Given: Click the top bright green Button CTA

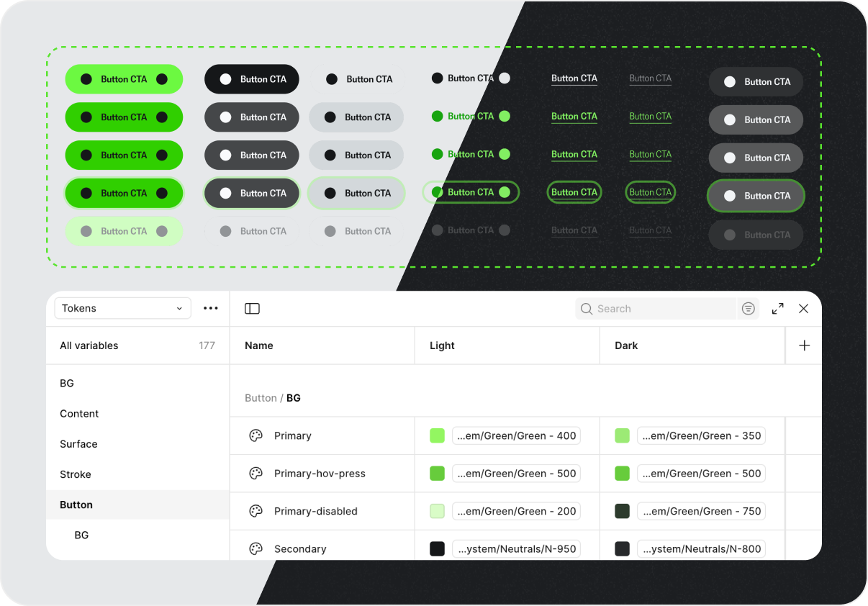Looking at the screenshot, I should pos(124,79).
